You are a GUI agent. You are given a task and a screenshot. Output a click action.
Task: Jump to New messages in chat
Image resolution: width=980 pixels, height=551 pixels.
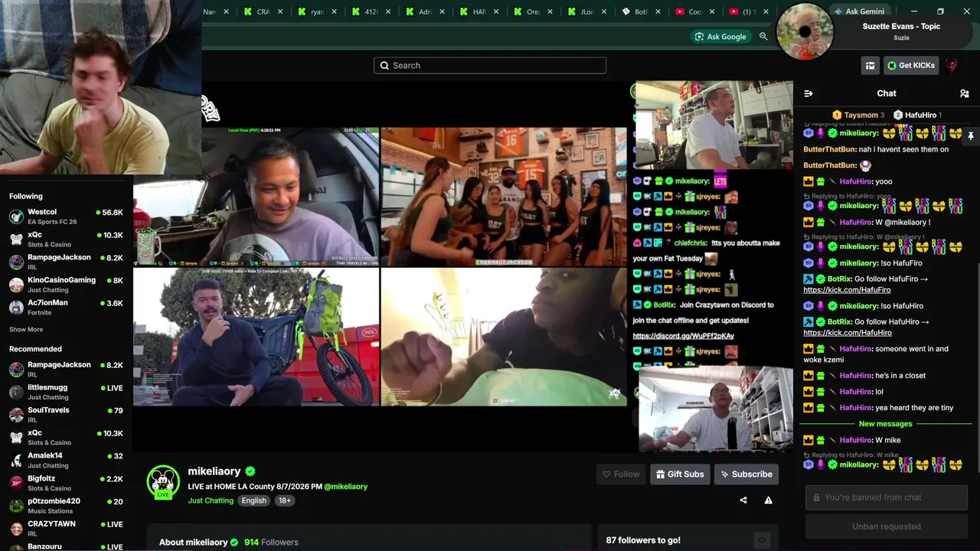tap(886, 424)
